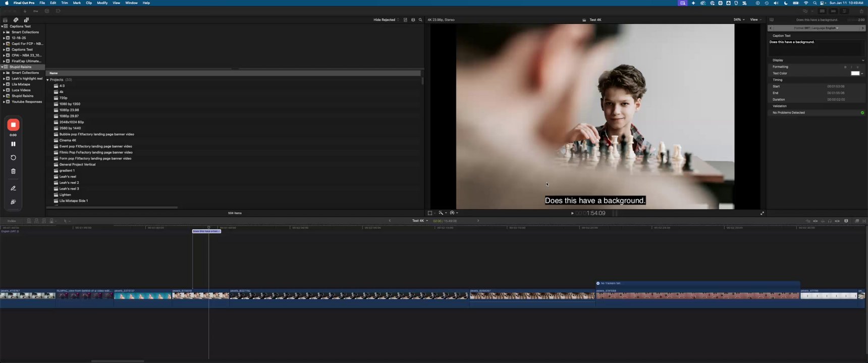This screenshot has width=868, height=363.
Task: Open the timeline clip appearance icon
Action: [846, 221]
